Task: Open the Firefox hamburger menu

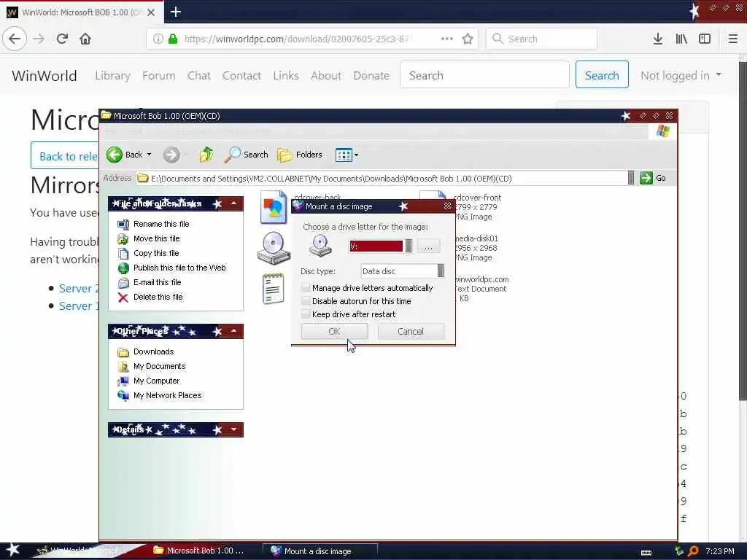Action: (732, 39)
